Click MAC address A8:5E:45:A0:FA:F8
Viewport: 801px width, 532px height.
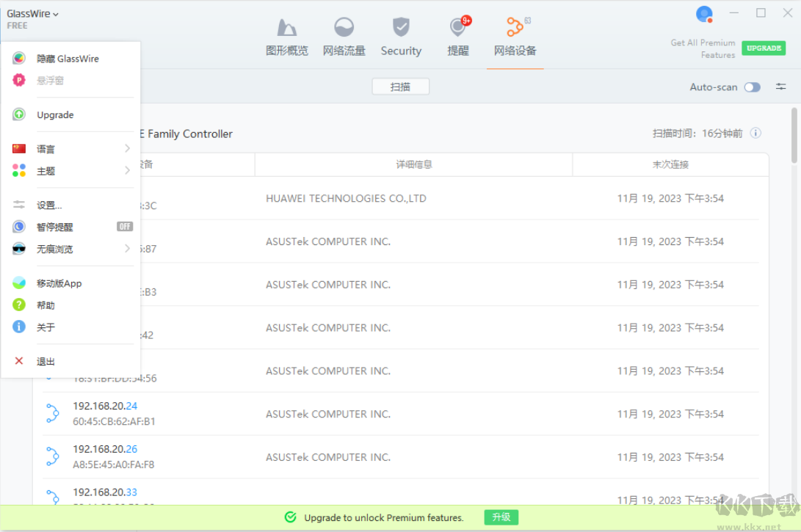click(113, 465)
